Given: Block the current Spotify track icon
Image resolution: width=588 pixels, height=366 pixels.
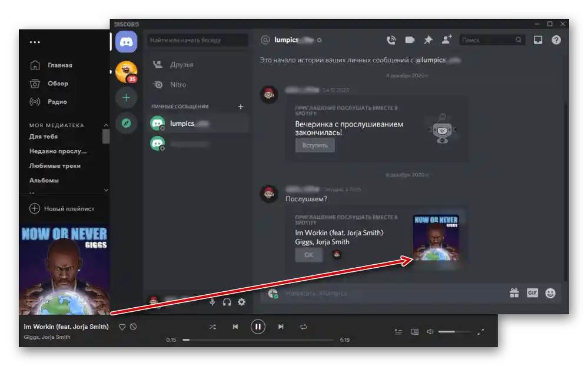Looking at the screenshot, I should [133, 327].
